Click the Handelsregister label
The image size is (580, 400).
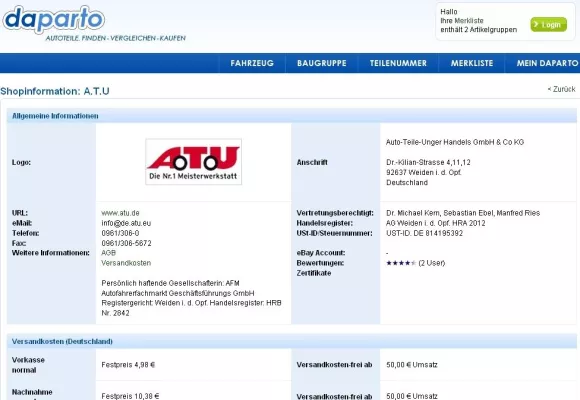point(324,223)
